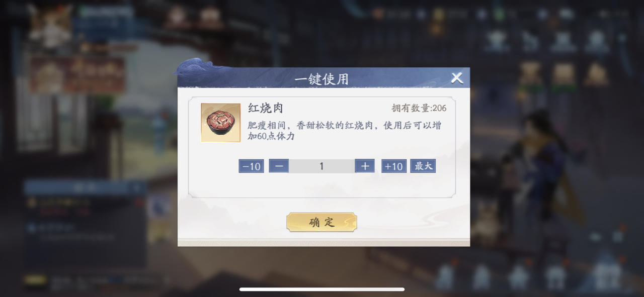Tap the blurred quest tracker panel header
The width and height of the screenshot is (644, 297).
click(x=85, y=188)
